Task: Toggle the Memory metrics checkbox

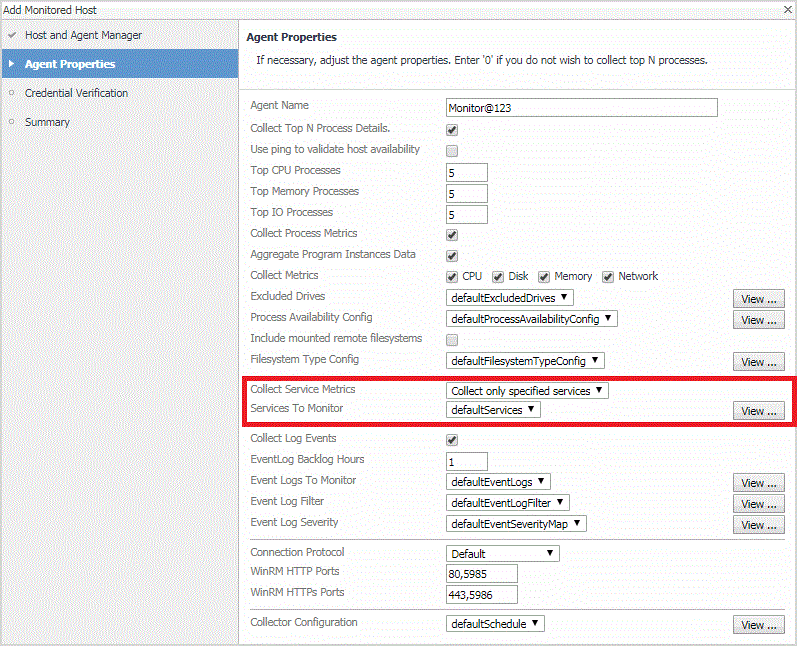Action: pos(544,276)
